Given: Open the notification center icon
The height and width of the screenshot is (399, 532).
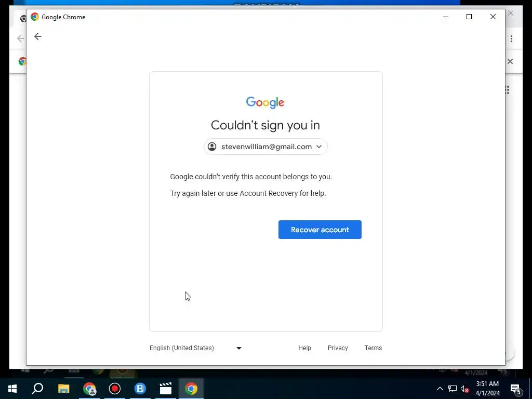Looking at the screenshot, I should coord(515,389).
